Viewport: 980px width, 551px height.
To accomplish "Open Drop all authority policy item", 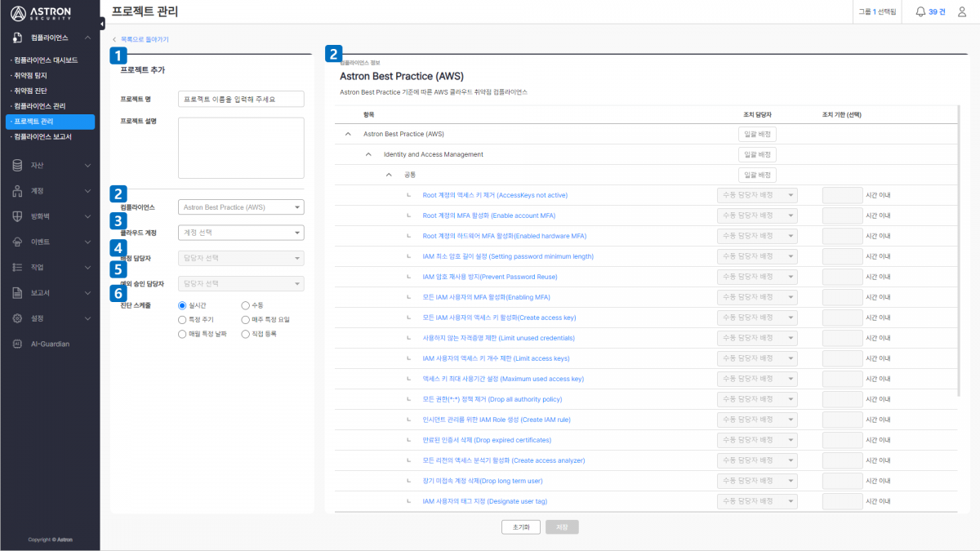I will (492, 399).
